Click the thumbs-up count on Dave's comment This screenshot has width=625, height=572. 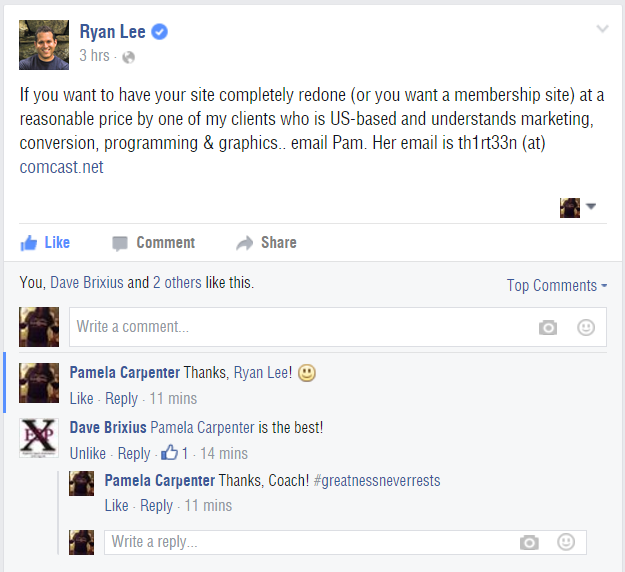tap(176, 452)
